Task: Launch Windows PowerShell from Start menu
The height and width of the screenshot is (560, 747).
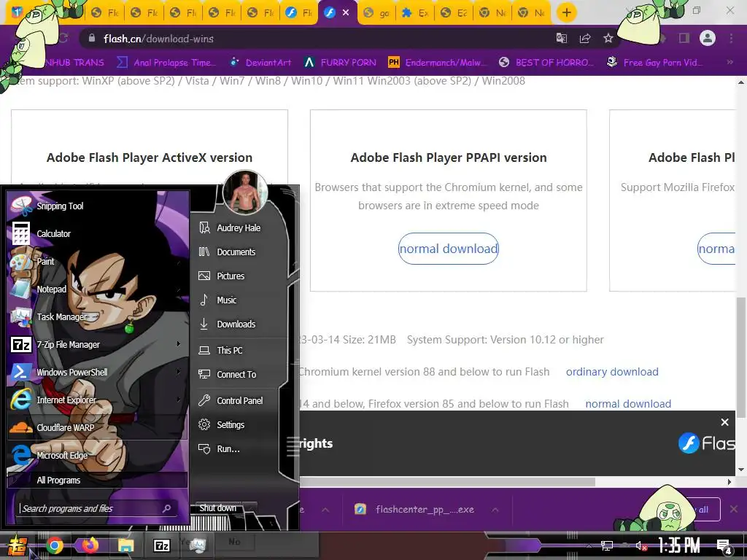Action: pos(98,372)
